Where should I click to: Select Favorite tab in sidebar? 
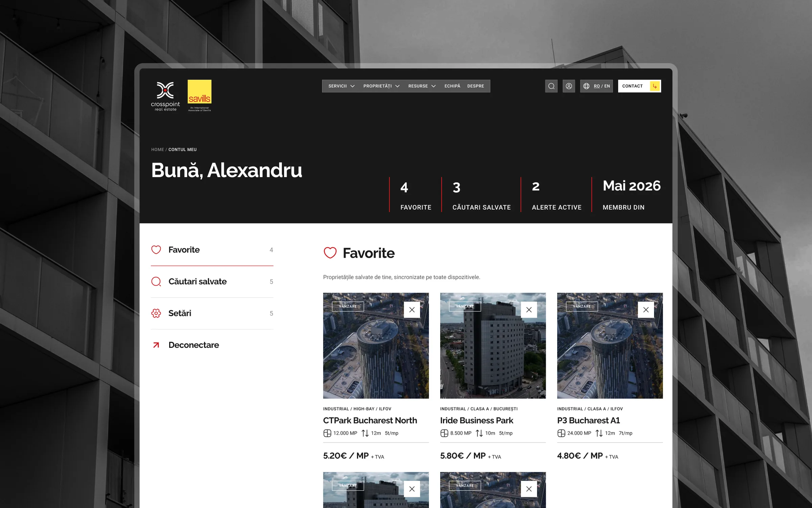(x=212, y=250)
